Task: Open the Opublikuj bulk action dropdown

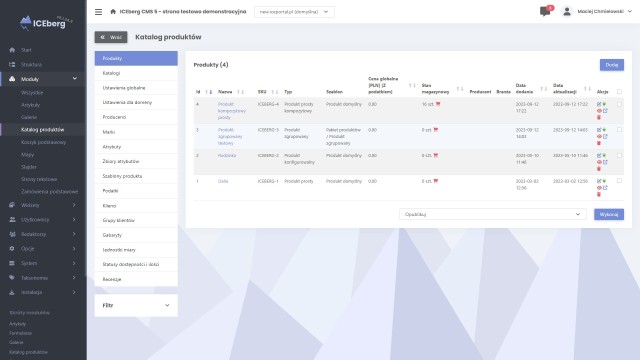Action: pos(493,214)
